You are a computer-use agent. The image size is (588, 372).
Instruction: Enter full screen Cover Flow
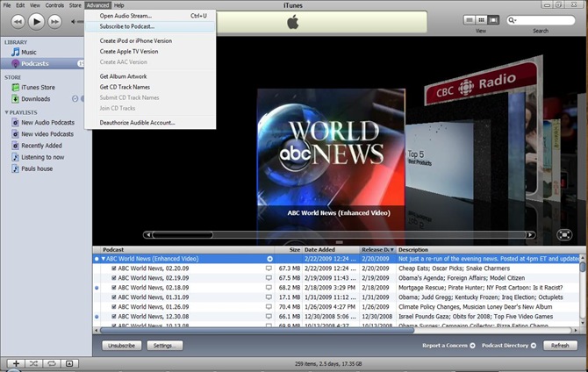pos(565,234)
